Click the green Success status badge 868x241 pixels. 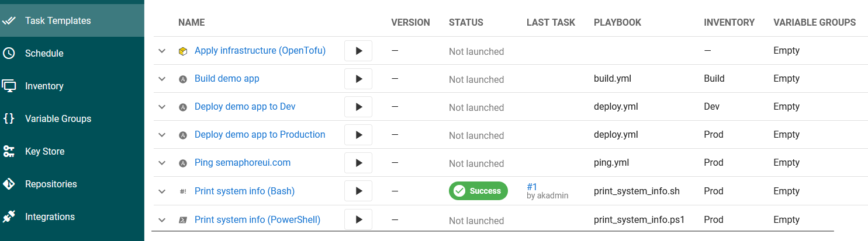(478, 191)
